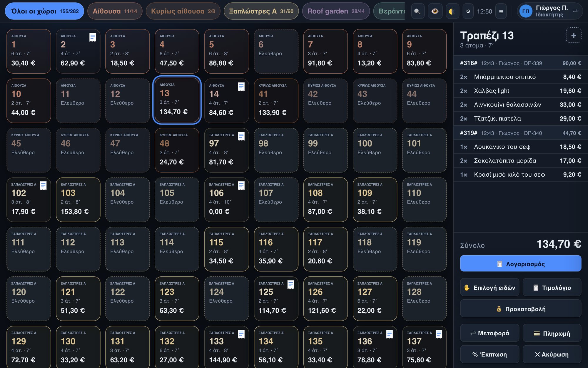Open settings gear icon
This screenshot has height=368, width=588.
(468, 11)
